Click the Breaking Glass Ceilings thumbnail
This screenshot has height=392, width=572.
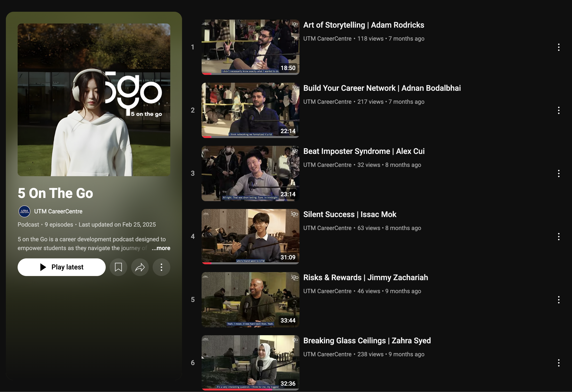tap(250, 362)
